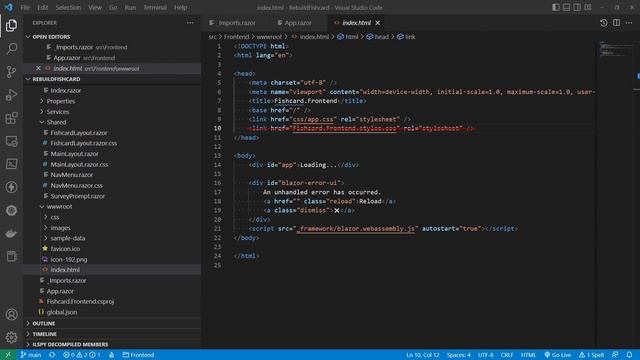Viewport: 640px width, 360px height.
Task: Click Spaces: 4 indentation setting
Action: (x=458, y=355)
